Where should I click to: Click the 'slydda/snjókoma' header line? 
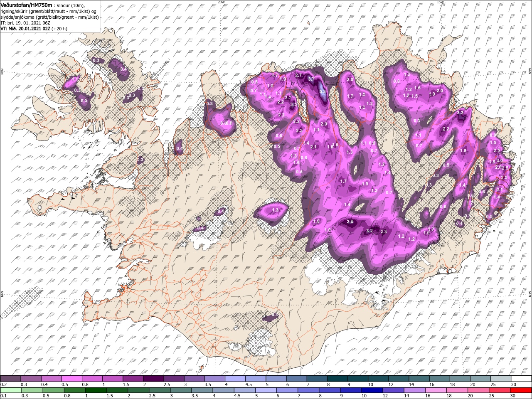tap(49, 17)
